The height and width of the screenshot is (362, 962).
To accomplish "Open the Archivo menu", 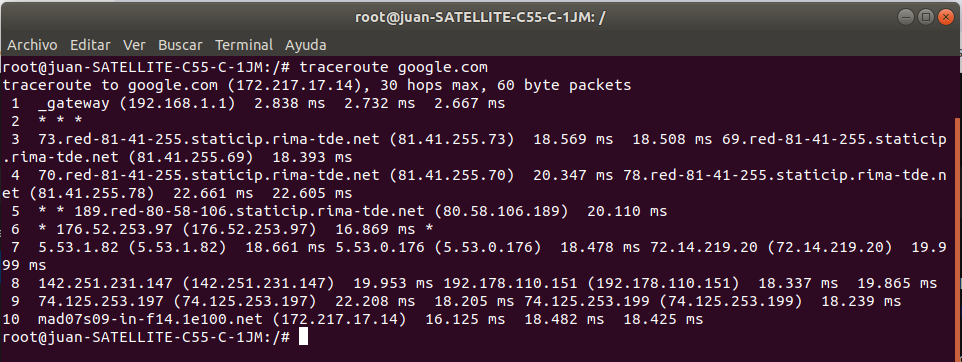I will pyautogui.click(x=32, y=45).
